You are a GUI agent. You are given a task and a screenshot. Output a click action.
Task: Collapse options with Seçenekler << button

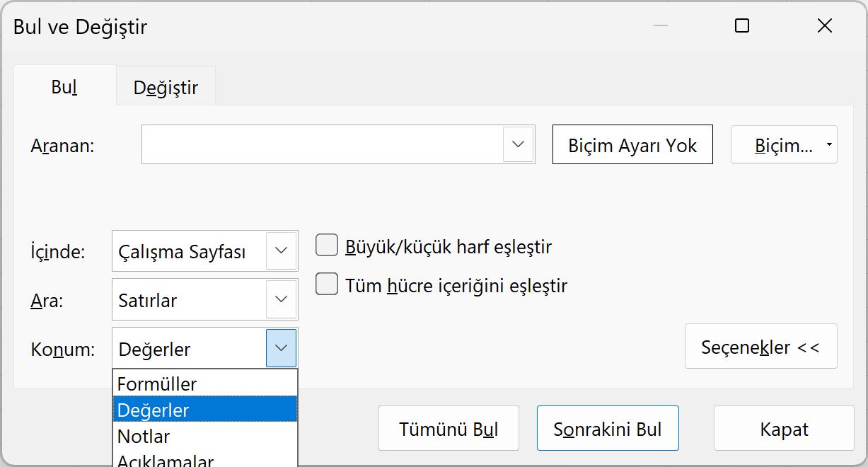point(760,347)
